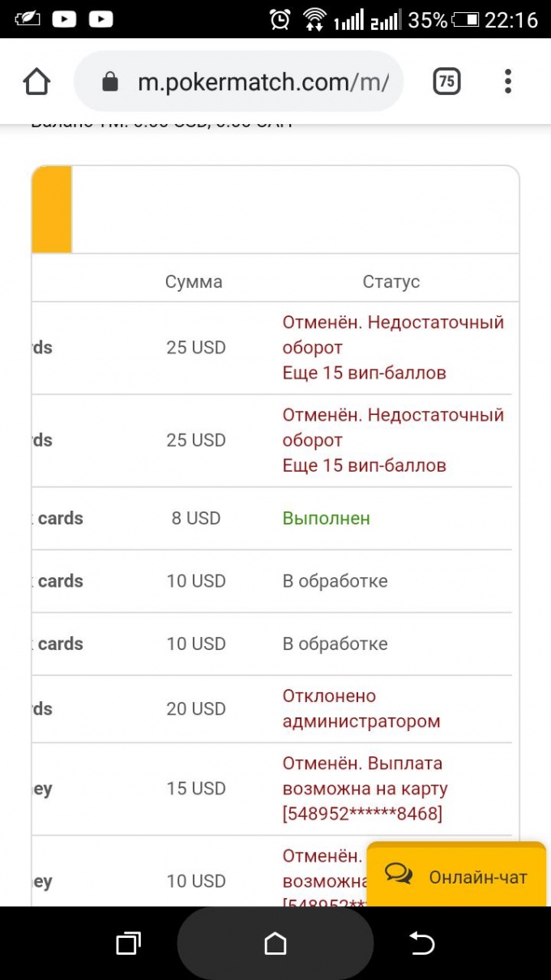Image resolution: width=551 pixels, height=980 pixels.
Task: Tap the alarm clock status bar icon
Action: pyautogui.click(x=280, y=19)
